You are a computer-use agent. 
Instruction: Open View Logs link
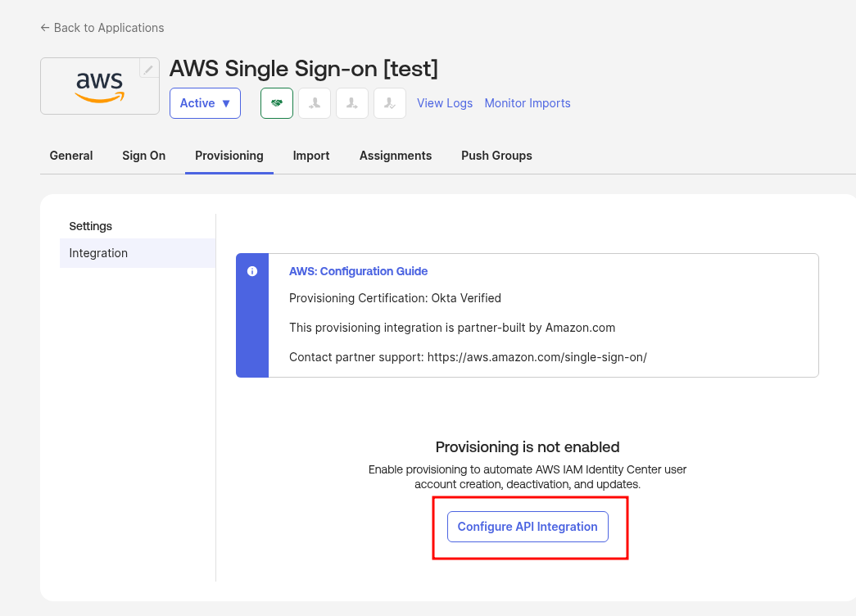[445, 103]
